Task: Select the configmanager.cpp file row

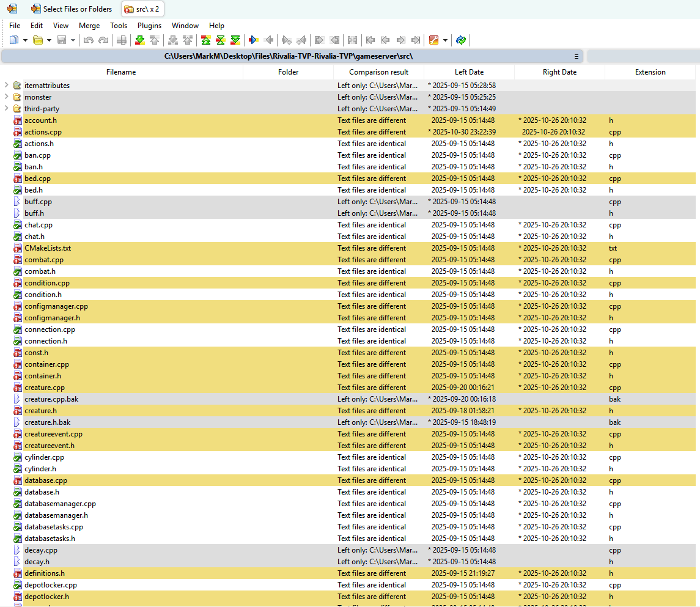Action: pyautogui.click(x=348, y=306)
